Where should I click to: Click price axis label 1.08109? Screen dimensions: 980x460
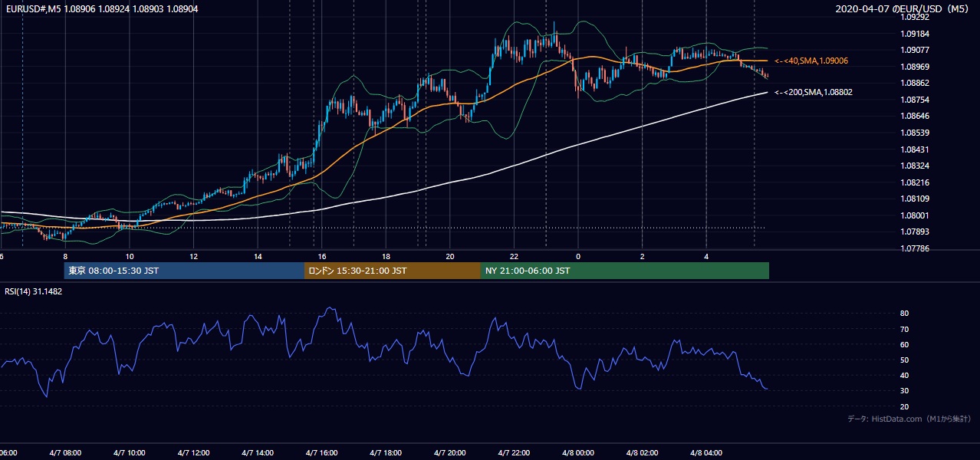(915, 199)
